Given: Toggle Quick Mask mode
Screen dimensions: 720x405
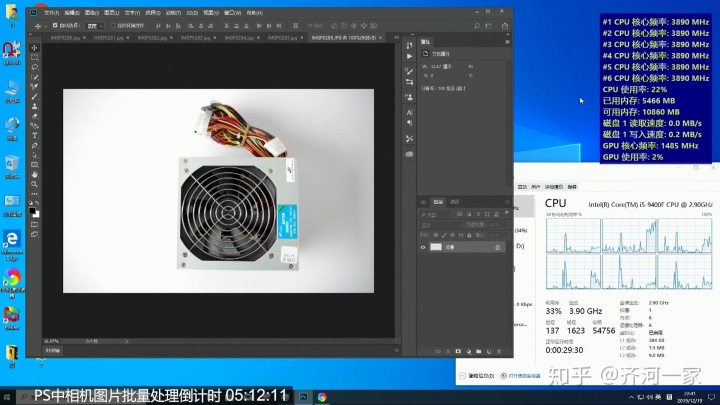Looking at the screenshot, I should click(x=34, y=225).
